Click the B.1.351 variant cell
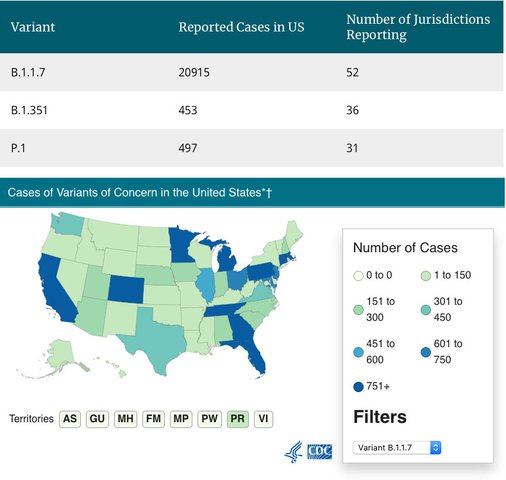 point(29,110)
